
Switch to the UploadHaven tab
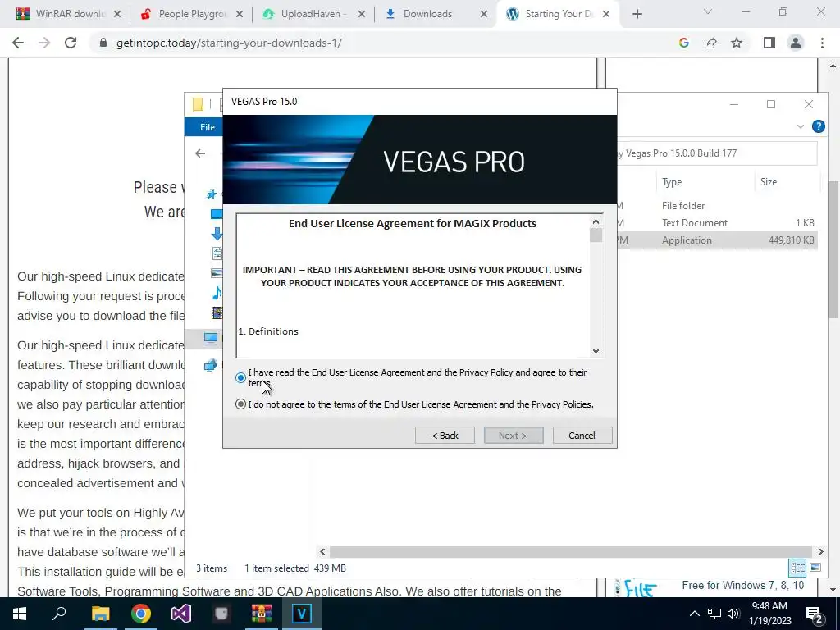[313, 14]
